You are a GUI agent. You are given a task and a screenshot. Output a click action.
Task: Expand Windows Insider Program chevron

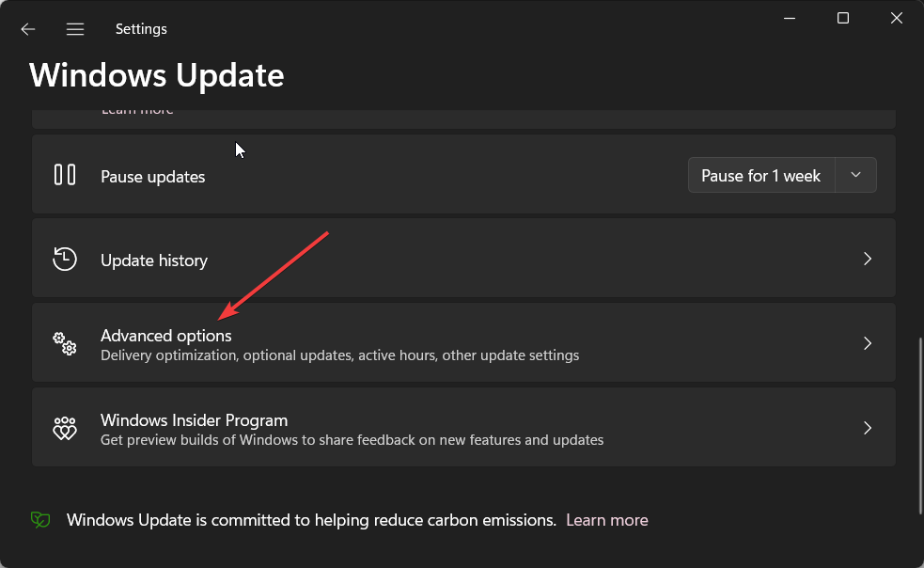(868, 428)
